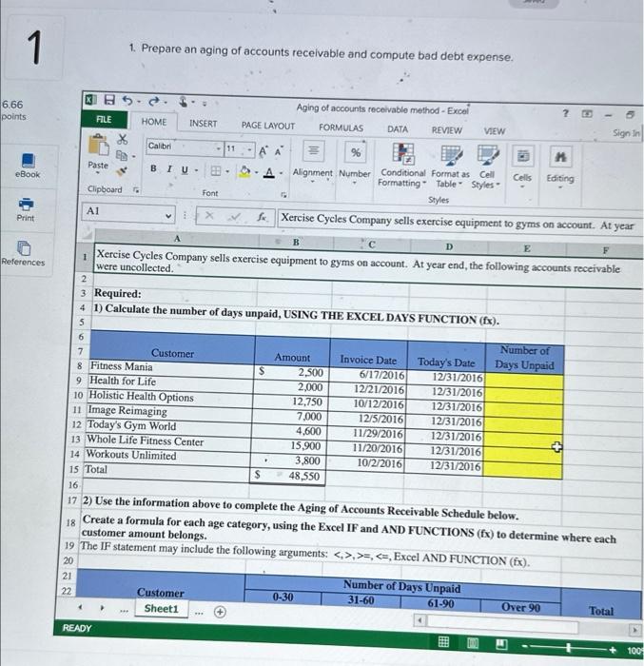Open Conditional Formatting dropdown
The width and height of the screenshot is (644, 666).
point(401,166)
